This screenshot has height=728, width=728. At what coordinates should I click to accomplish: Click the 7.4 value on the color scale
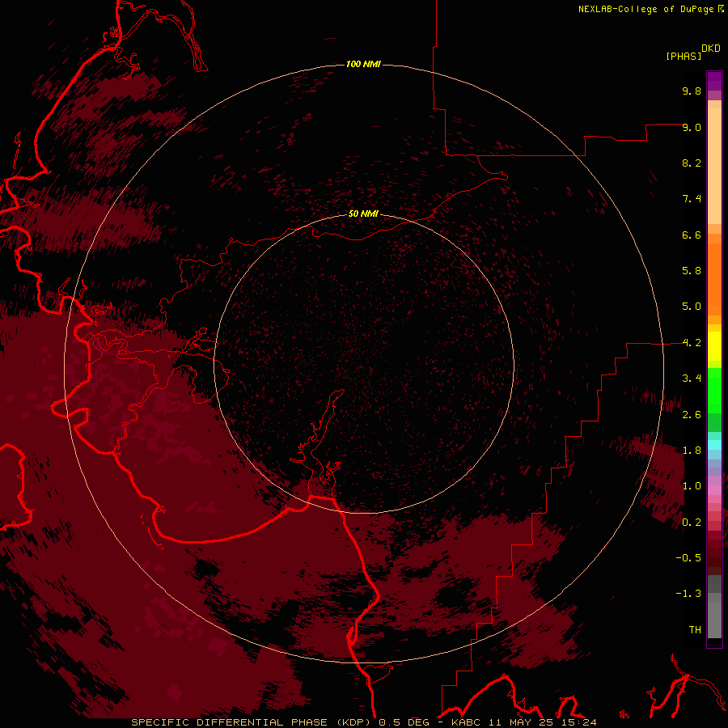(692, 199)
